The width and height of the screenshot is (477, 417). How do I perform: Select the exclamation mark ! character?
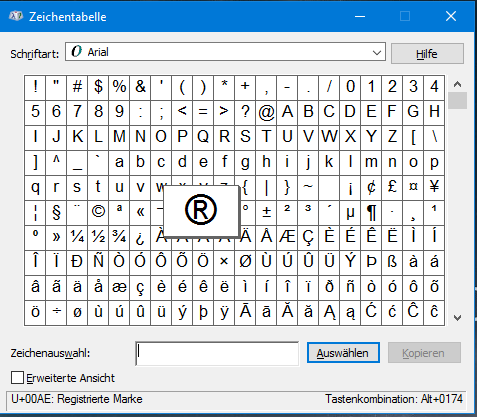[35, 88]
